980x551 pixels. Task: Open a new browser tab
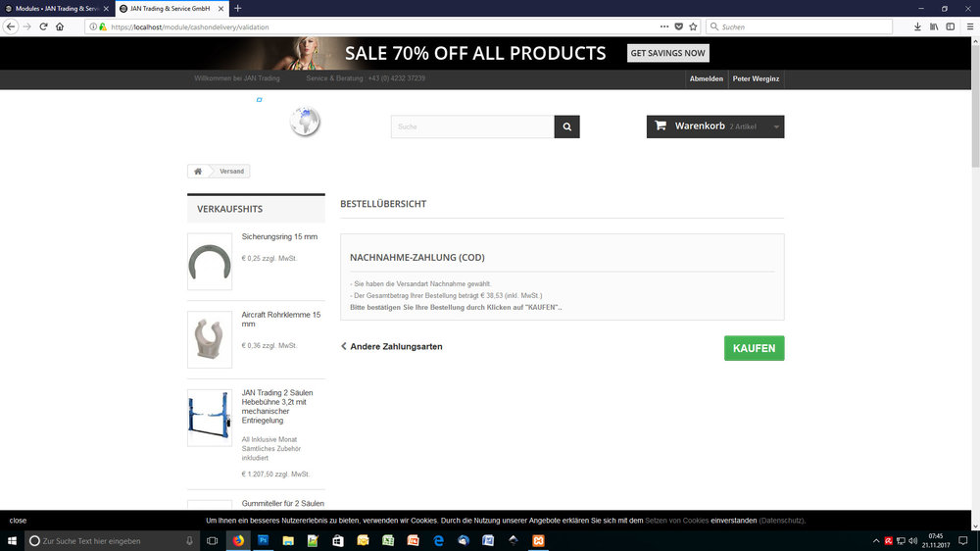click(x=237, y=9)
